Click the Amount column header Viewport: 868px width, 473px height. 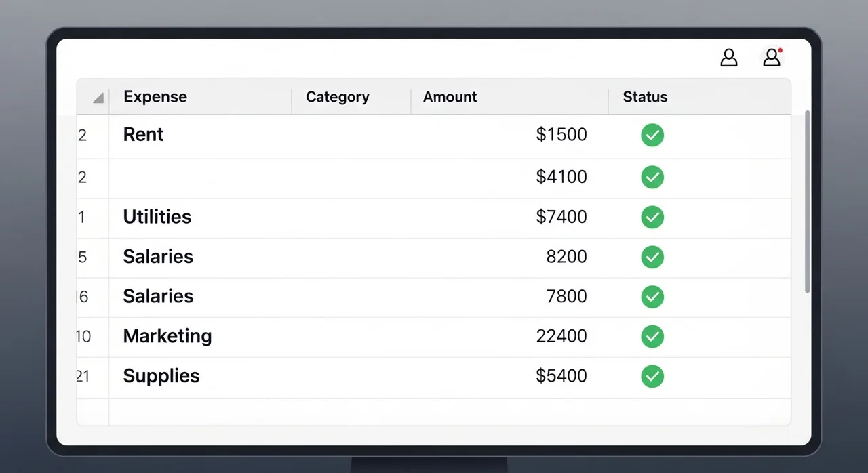pyautogui.click(x=450, y=97)
